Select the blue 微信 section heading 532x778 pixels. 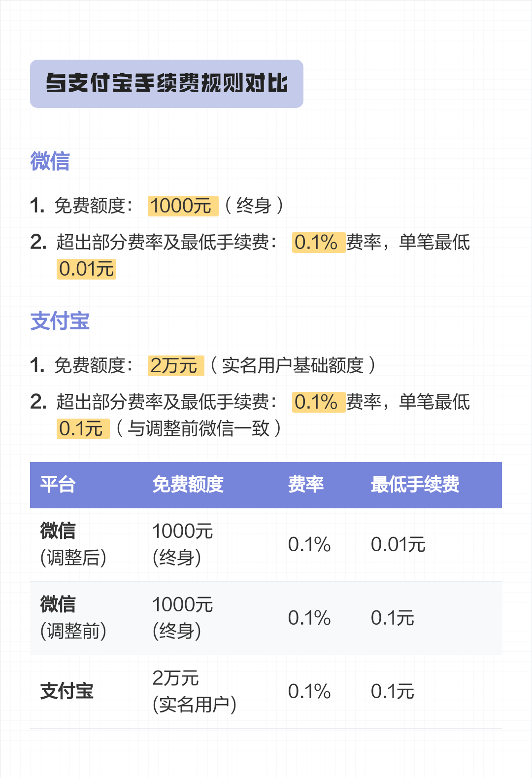[50, 161]
